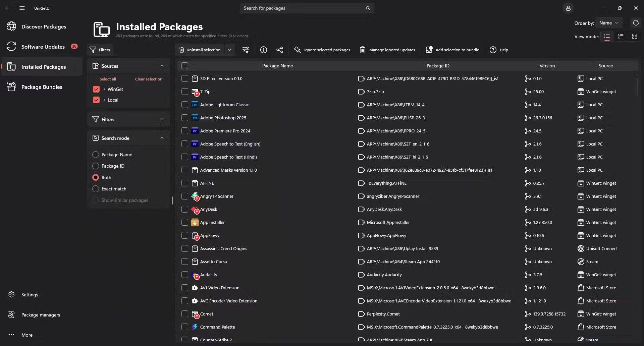Switch to grid view mode icon

[x=634, y=36]
